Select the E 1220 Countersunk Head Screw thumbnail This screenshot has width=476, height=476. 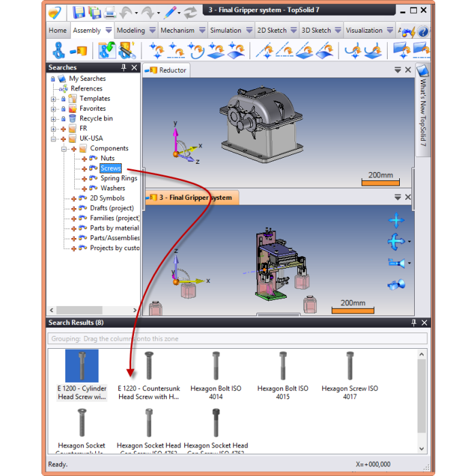point(149,366)
